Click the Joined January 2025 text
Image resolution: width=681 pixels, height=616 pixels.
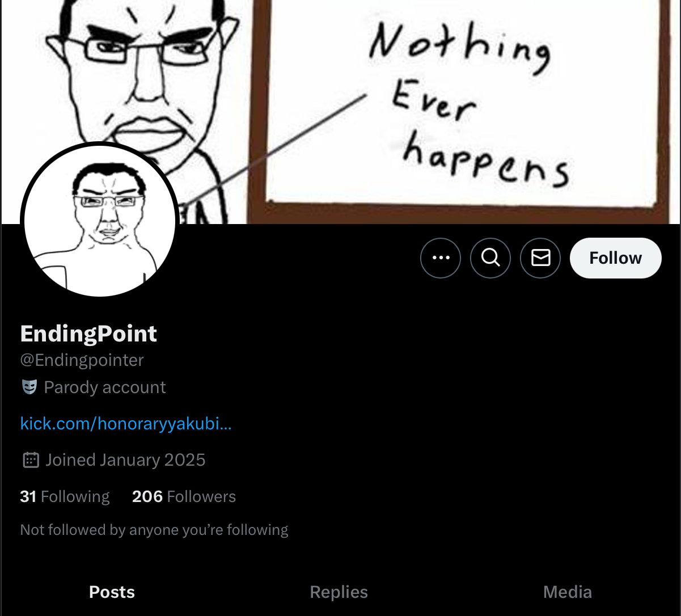125,460
